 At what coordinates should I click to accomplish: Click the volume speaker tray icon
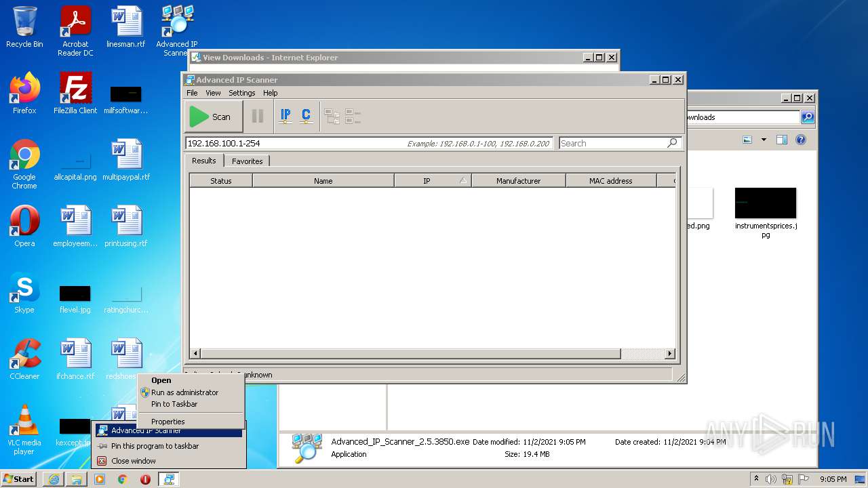[771, 479]
